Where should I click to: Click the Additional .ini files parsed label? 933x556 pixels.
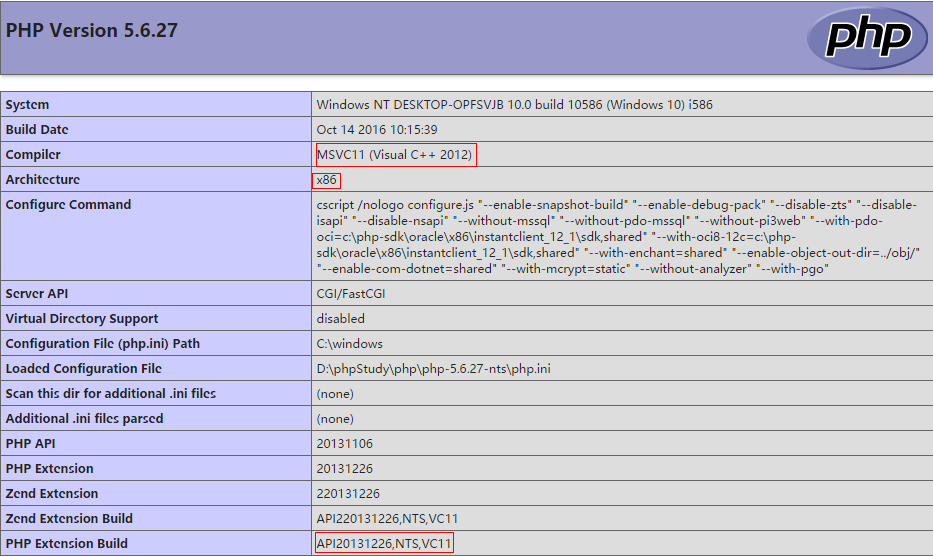pyautogui.click(x=84, y=419)
